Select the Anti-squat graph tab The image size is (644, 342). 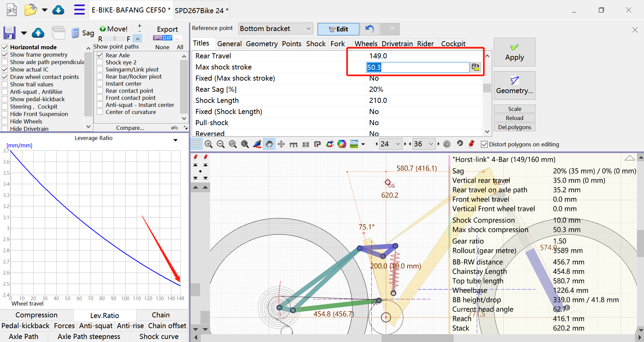pos(96,326)
